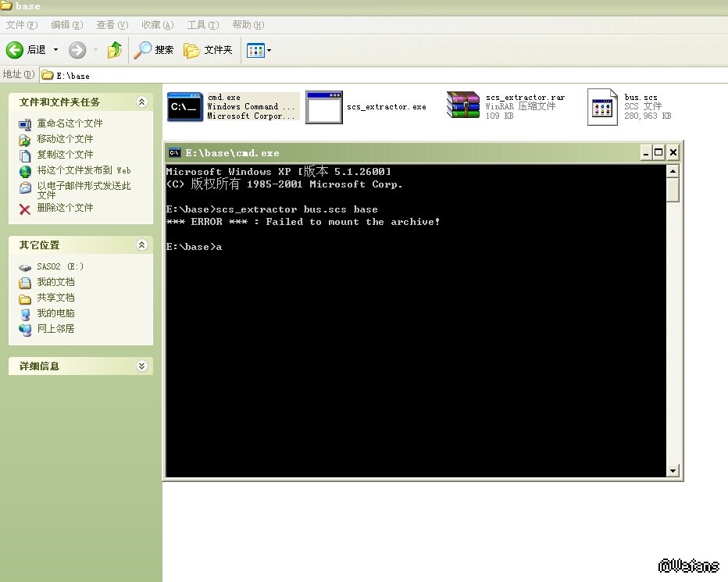Expand the Details (详细信息) panel

pos(141,366)
